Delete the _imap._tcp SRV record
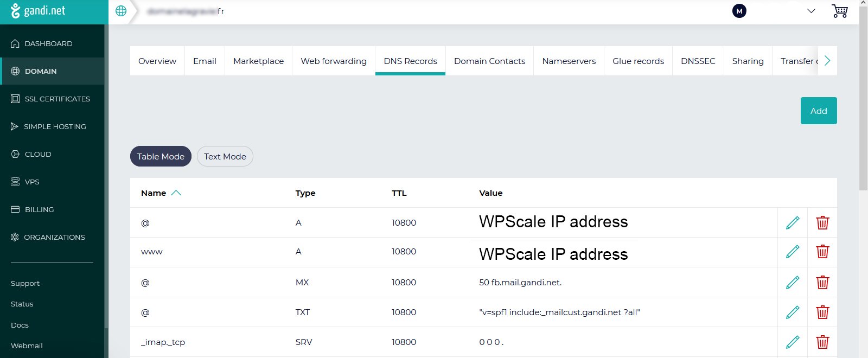Screen dimensions: 868x358 (x=822, y=342)
